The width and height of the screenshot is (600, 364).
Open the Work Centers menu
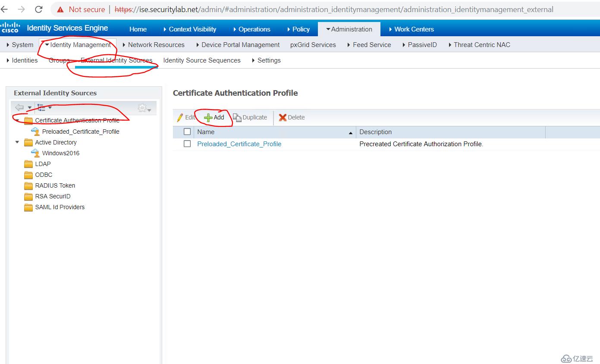click(411, 29)
